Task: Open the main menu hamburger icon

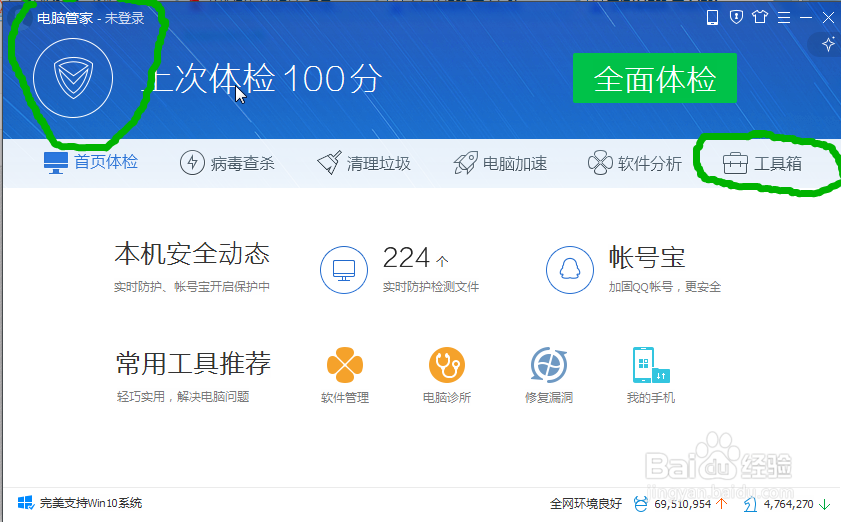Action: [784, 18]
